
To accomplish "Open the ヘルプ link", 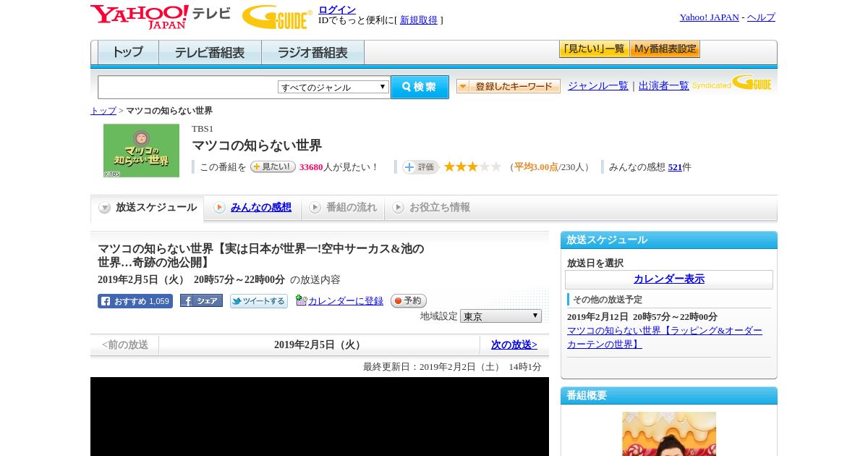I will [x=761, y=17].
